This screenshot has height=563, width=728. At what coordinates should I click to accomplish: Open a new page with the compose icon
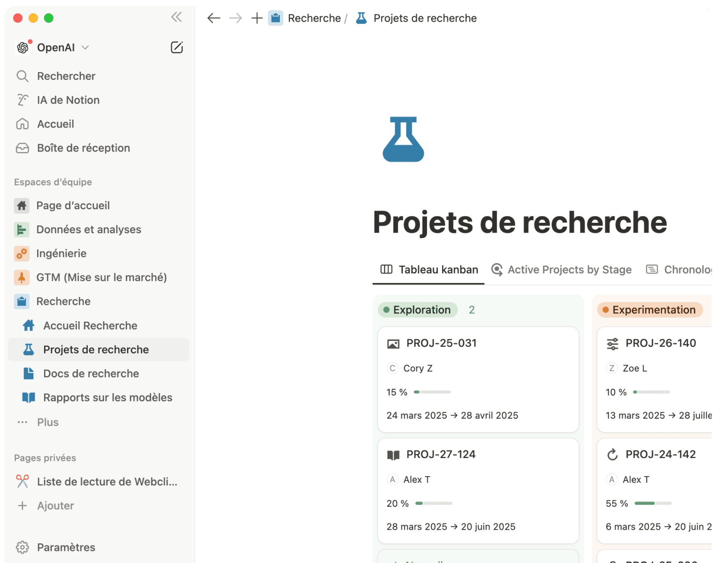click(177, 47)
